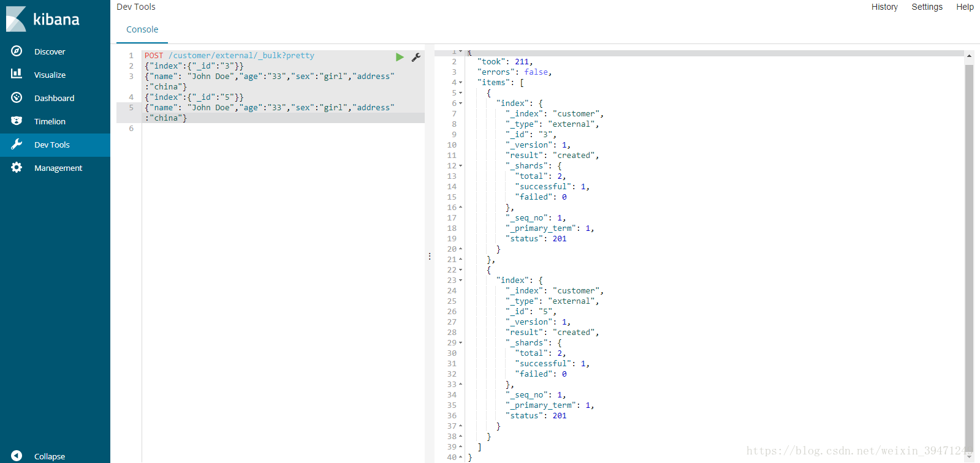Run the request with the green play button
Image resolution: width=980 pixels, height=463 pixels.
point(400,57)
